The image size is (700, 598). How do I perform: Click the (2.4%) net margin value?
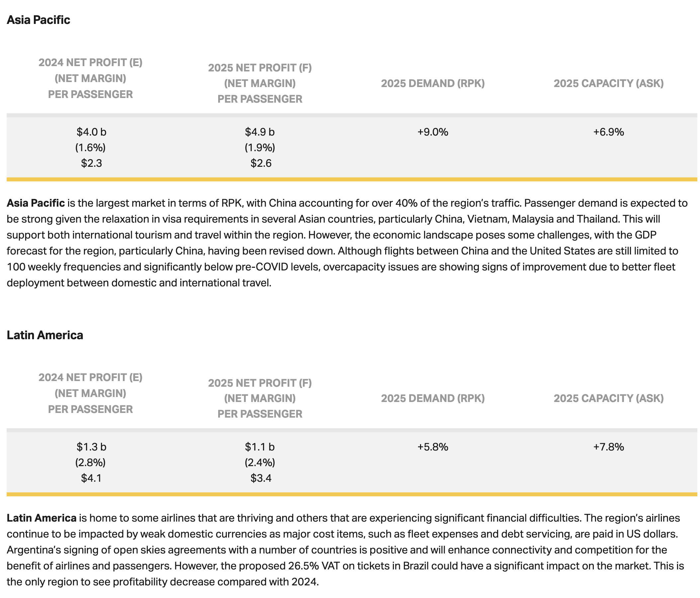[x=259, y=462]
